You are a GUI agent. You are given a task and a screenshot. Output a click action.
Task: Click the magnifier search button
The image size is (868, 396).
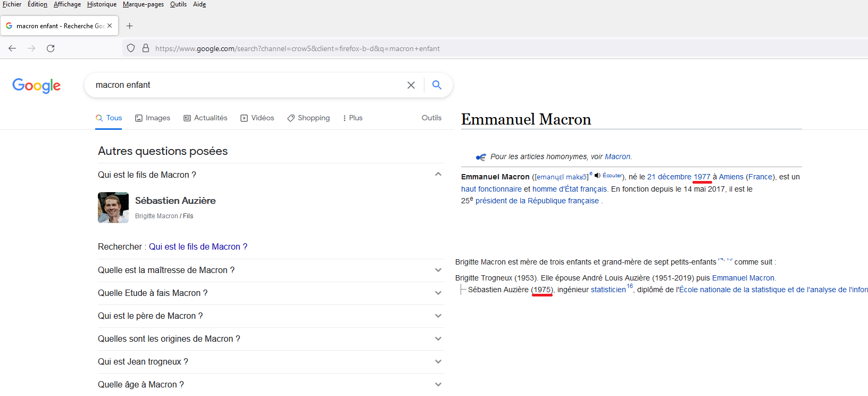point(437,85)
